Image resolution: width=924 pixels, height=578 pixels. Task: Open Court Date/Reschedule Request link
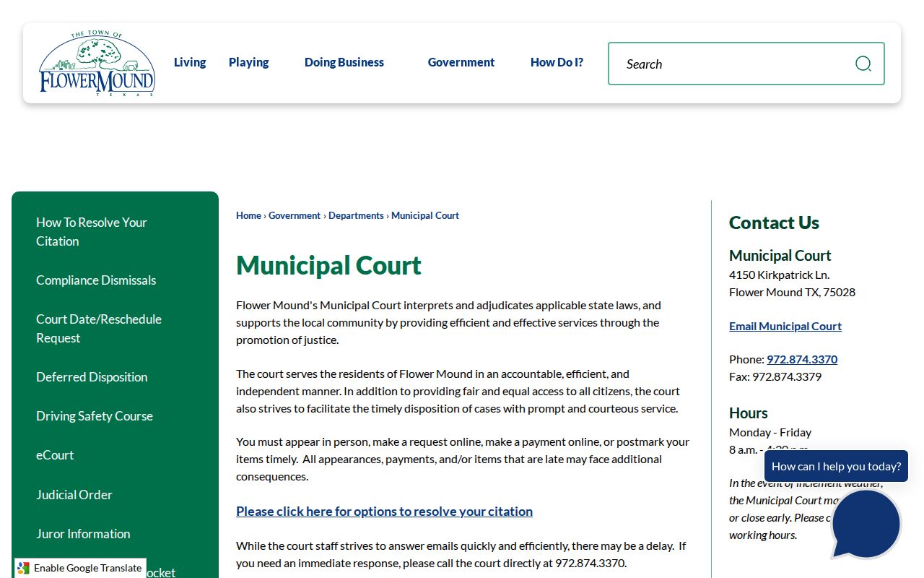115,329
